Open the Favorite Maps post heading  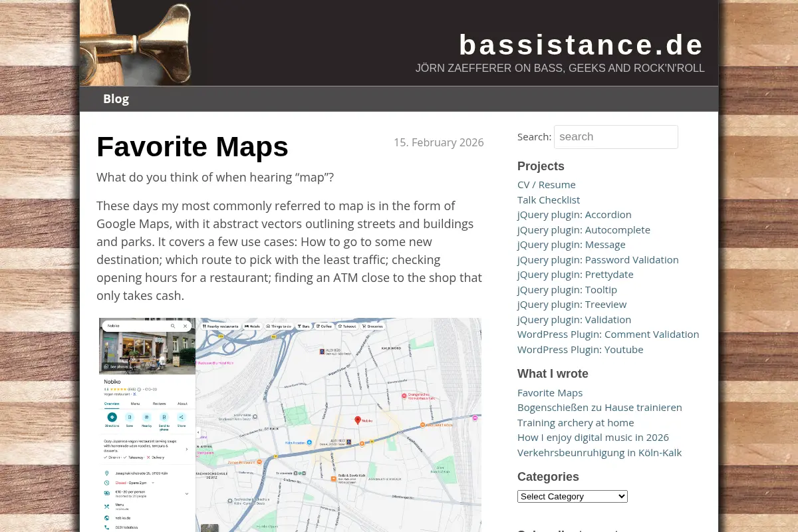tap(192, 146)
